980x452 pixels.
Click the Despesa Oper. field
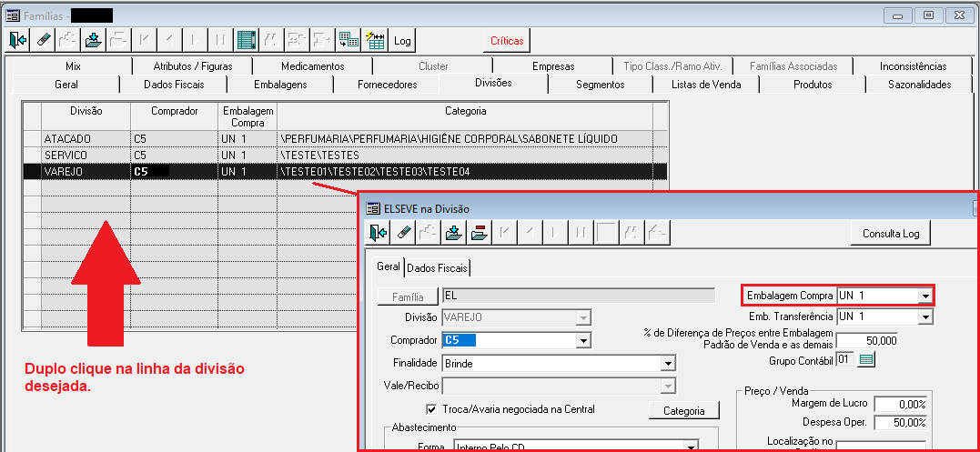tap(900, 423)
